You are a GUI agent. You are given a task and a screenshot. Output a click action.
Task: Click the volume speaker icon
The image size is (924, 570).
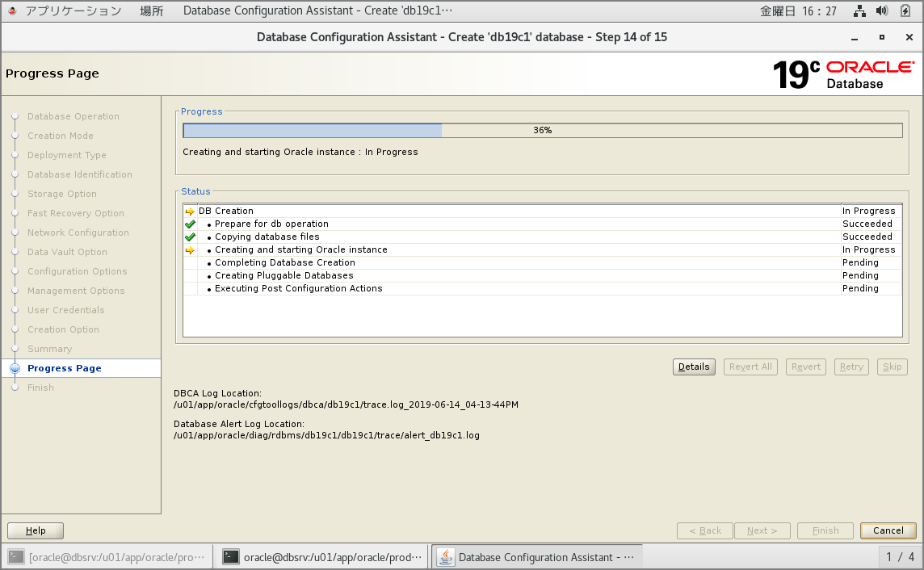click(882, 11)
